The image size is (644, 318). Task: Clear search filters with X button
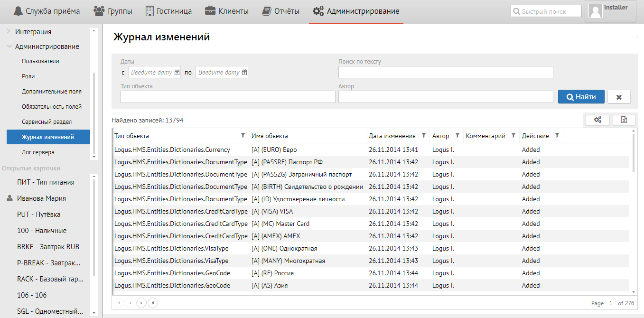pos(619,97)
